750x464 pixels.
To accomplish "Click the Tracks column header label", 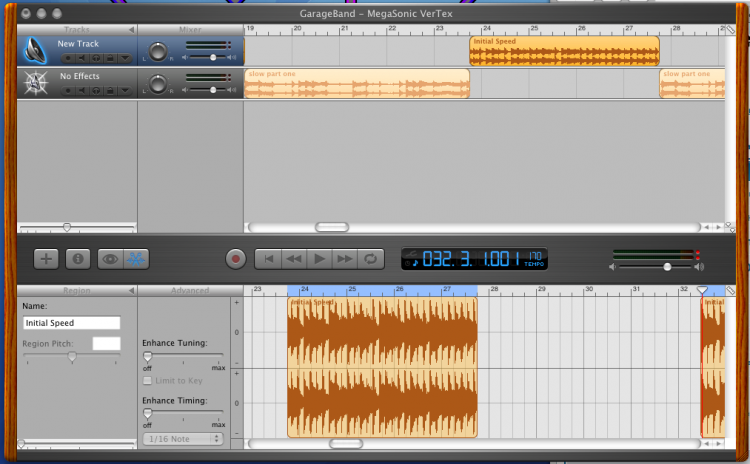I will (77, 30).
